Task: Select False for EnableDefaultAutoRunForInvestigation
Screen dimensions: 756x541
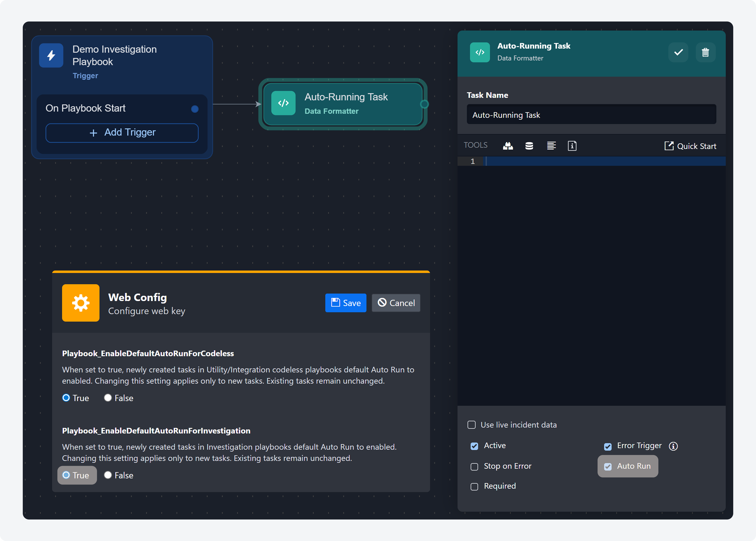Action: click(x=108, y=475)
